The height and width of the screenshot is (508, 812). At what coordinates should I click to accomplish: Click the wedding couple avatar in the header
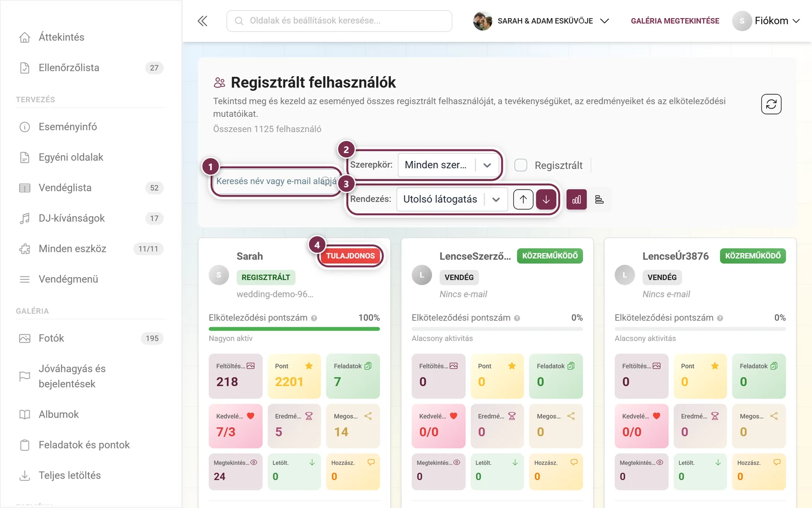(x=483, y=21)
